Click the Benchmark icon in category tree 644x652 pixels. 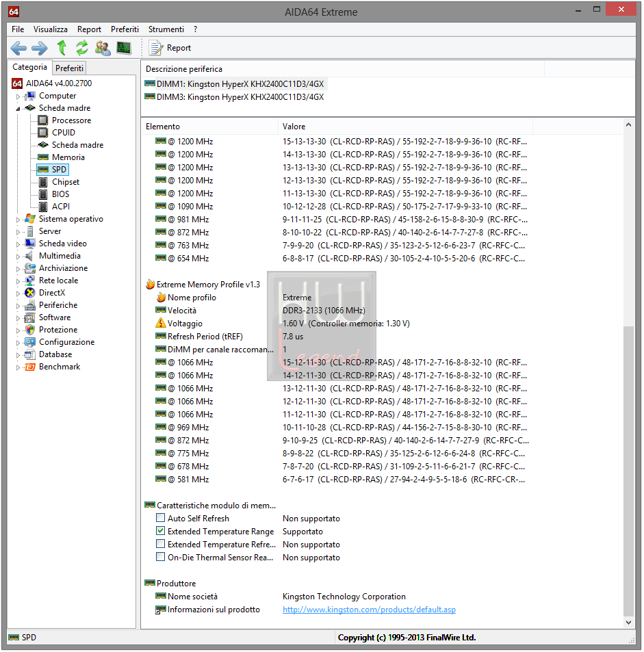(x=30, y=367)
